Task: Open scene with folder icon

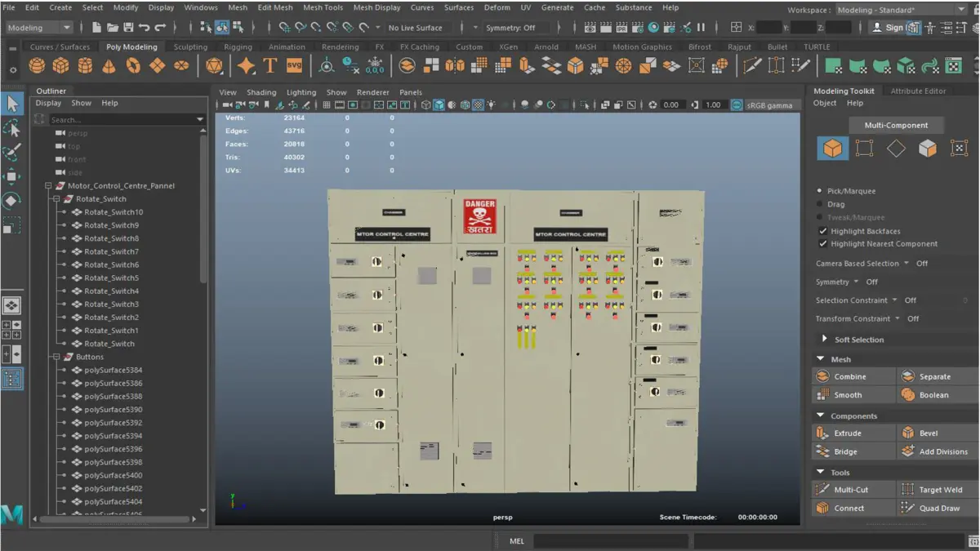Action: 112,28
